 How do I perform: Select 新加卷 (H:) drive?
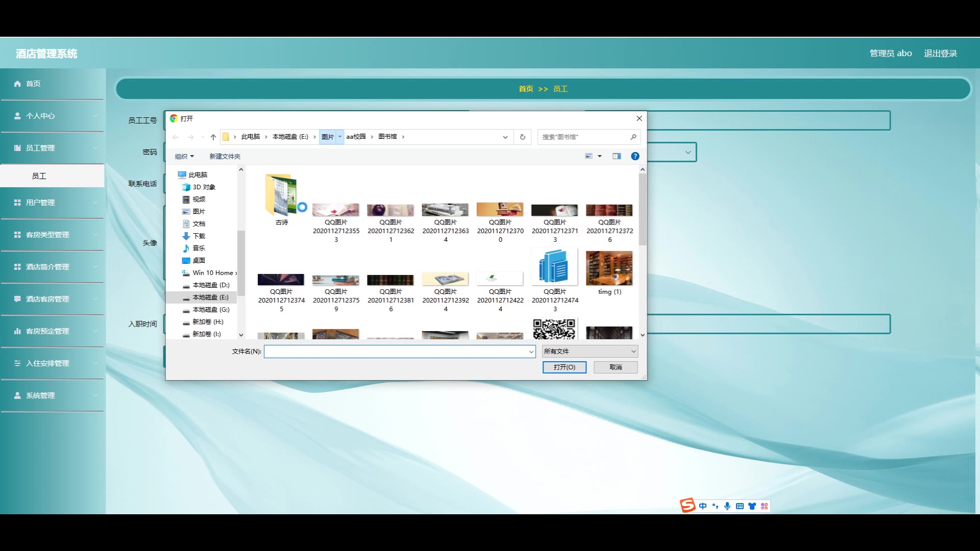pyautogui.click(x=203, y=322)
